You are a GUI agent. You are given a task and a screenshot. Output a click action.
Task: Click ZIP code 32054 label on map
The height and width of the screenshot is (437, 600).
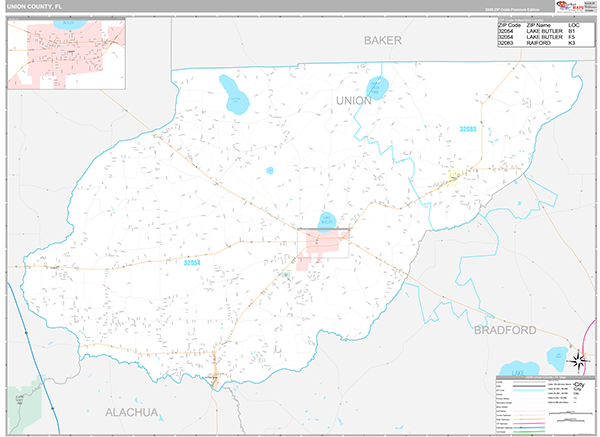(x=194, y=262)
